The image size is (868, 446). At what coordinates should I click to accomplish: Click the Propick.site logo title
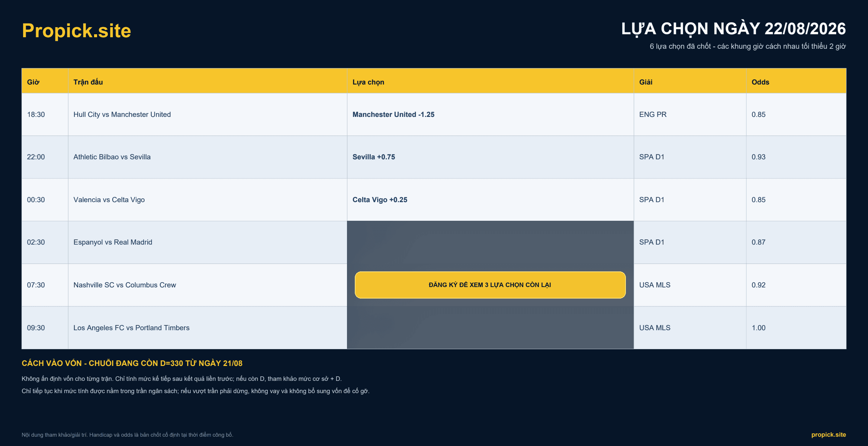76,31
